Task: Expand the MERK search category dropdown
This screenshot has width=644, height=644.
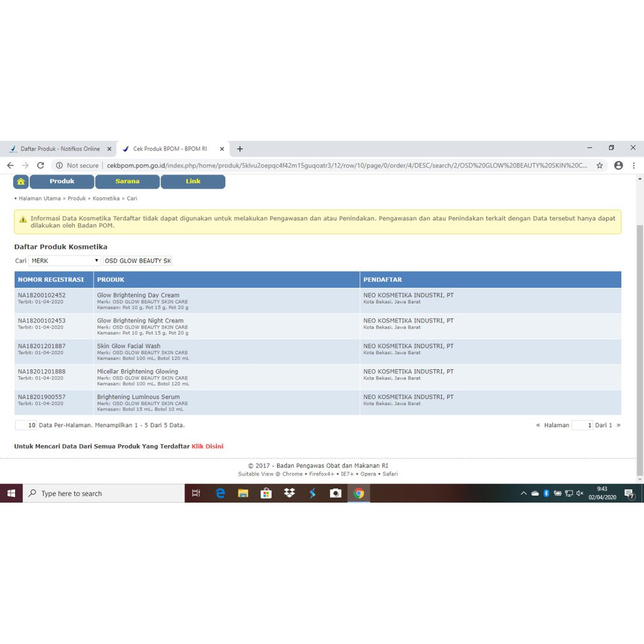Action: coord(65,261)
